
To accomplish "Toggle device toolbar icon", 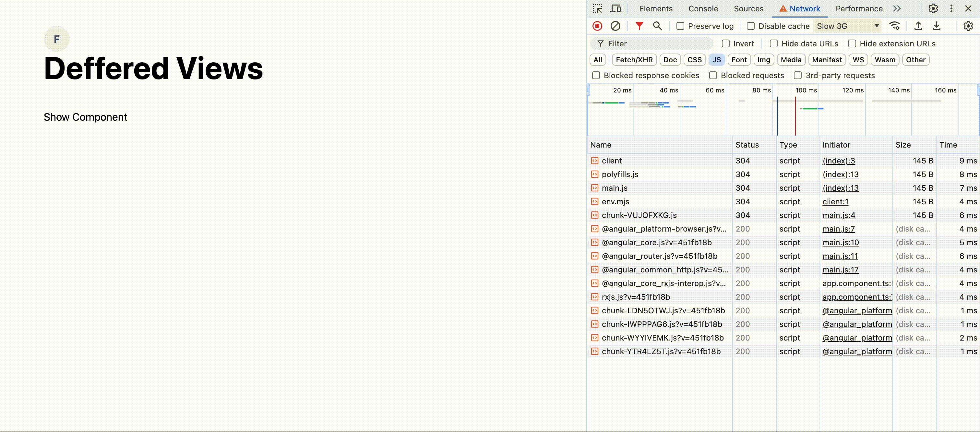I will tap(615, 8).
